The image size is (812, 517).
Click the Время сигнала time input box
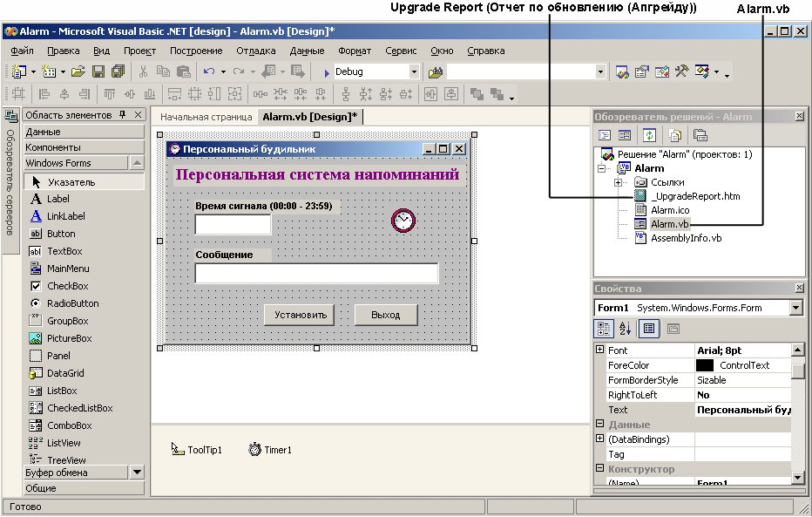(233, 225)
